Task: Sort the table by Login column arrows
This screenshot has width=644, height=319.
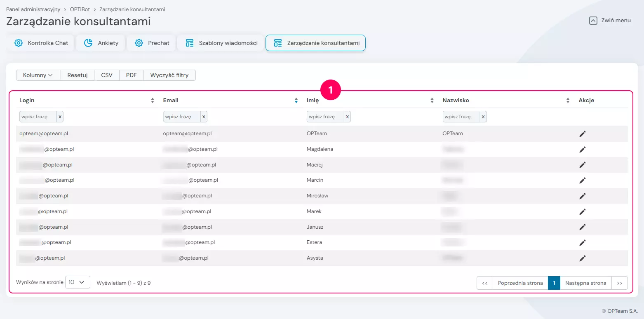Action: (153, 100)
